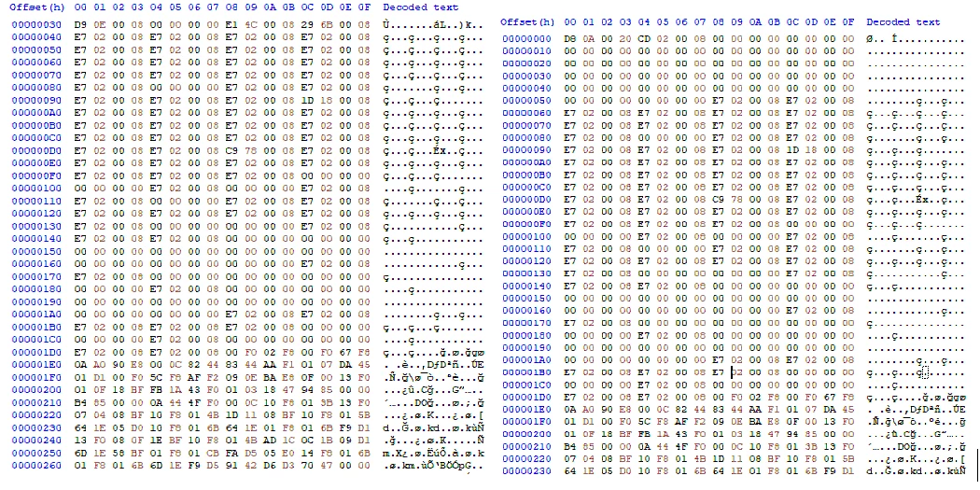Select offset 00000150 in the left panel

(36, 251)
